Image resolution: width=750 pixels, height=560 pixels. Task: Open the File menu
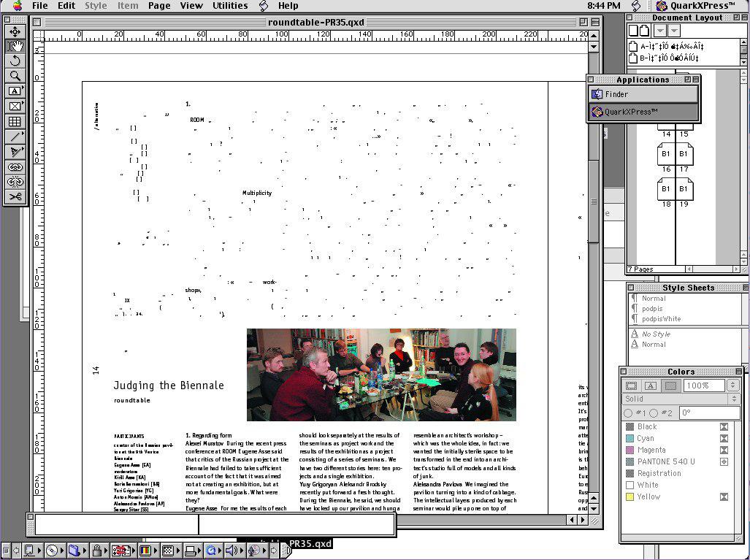tap(39, 6)
